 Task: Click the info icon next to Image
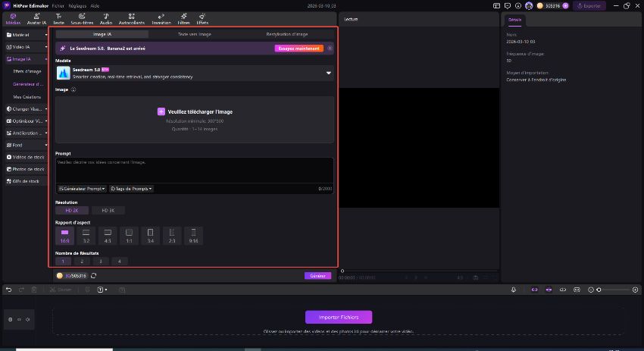point(73,89)
